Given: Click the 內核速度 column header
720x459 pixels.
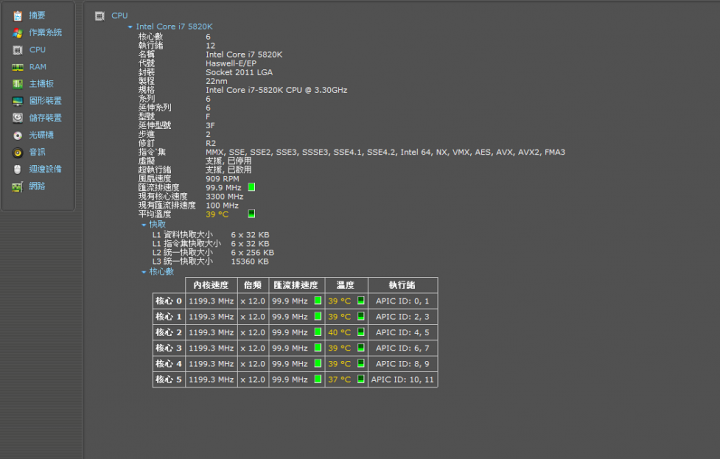Looking at the screenshot, I should pos(211,285).
